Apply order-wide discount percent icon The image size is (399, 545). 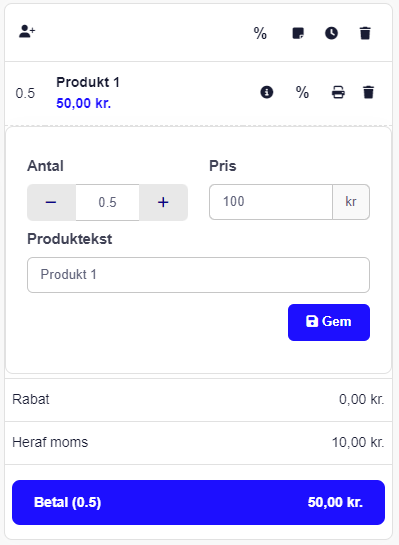point(260,33)
